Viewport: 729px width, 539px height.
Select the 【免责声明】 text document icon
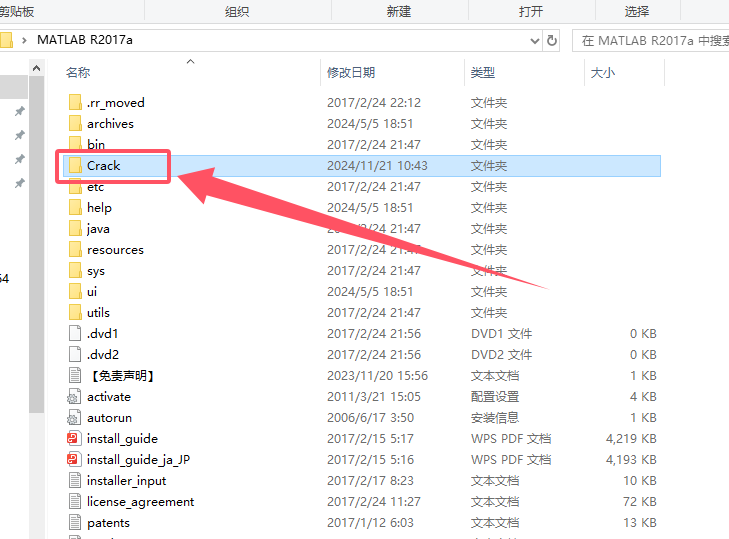[75, 375]
